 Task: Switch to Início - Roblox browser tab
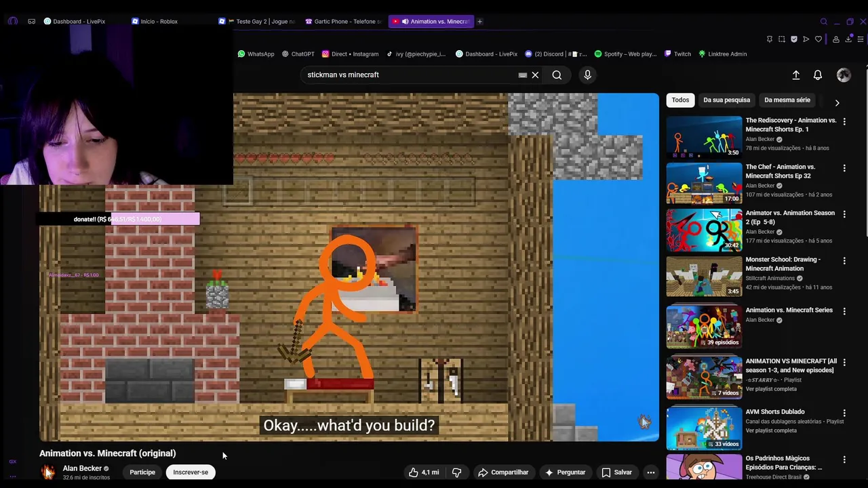point(159,22)
